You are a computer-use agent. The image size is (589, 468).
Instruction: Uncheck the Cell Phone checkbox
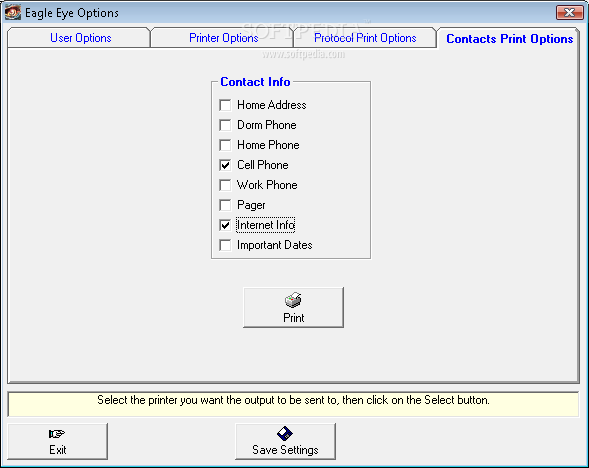(225, 165)
